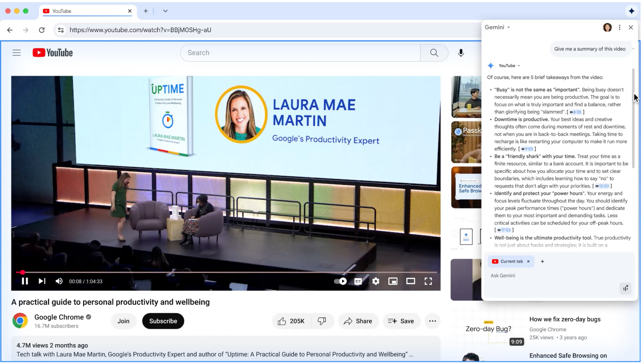The width and height of the screenshot is (642, 364).
Task: Open the three-dot menu in the Gemini panel
Action: coord(619,27)
